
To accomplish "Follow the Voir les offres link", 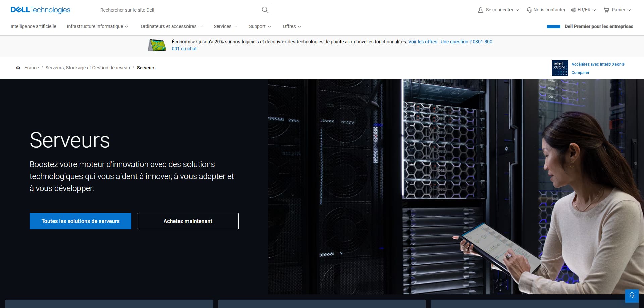I will 423,42.
